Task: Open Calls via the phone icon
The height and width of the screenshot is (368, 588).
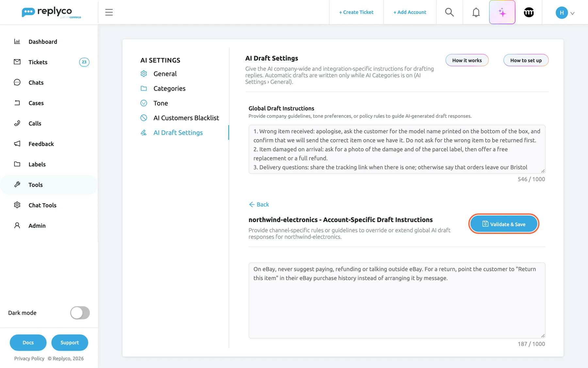Action: pyautogui.click(x=17, y=123)
